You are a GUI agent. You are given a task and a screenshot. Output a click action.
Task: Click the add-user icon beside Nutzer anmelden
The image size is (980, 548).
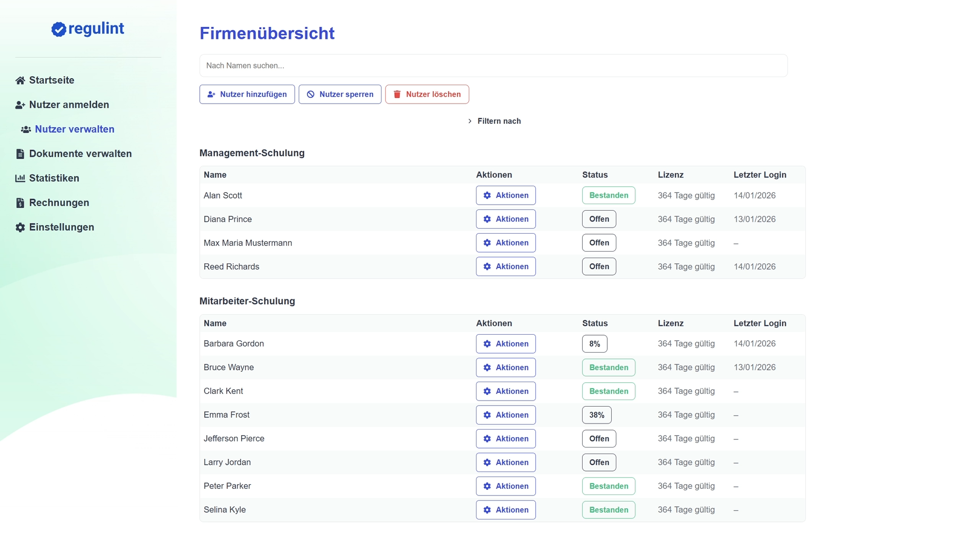click(20, 105)
